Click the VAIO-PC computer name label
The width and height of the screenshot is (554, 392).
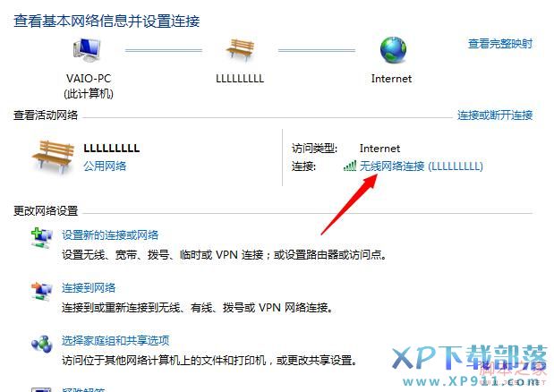[89, 79]
